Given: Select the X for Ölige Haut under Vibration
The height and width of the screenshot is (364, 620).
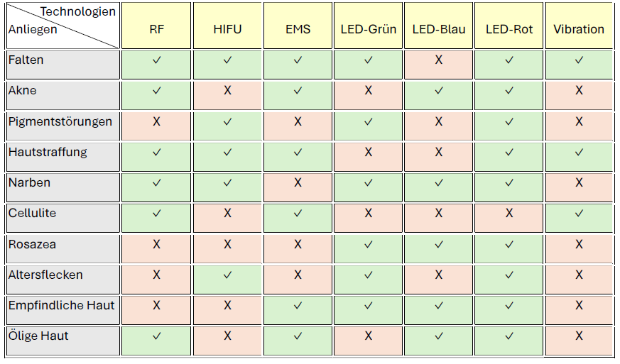Looking at the screenshot, I should (579, 336).
